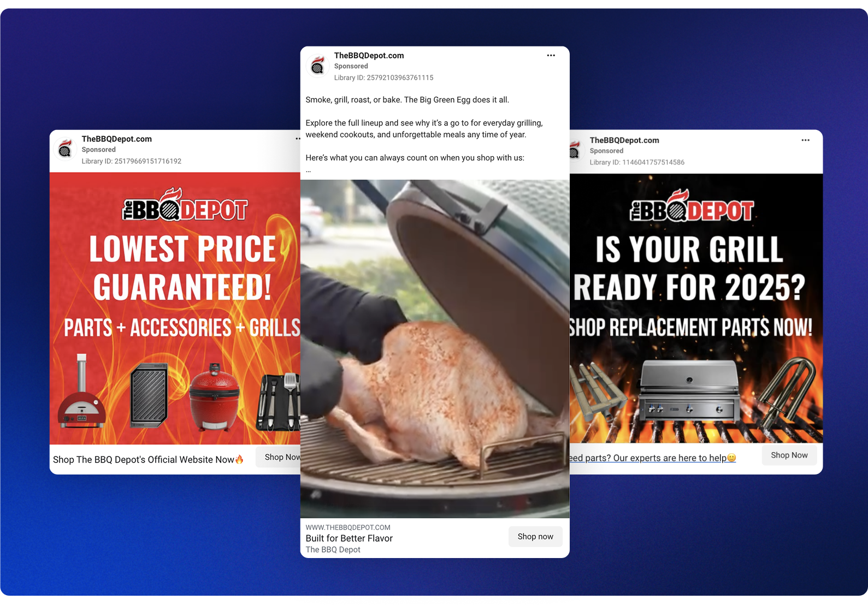Click BBQ Depot logo in black banner
This screenshot has height=611, width=868.
pos(692,206)
